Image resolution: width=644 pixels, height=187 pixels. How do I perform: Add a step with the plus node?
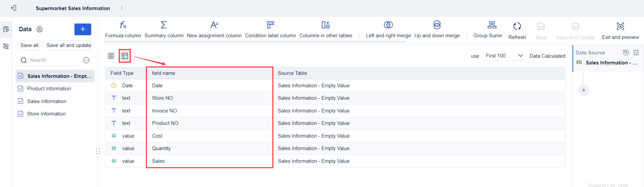click(584, 90)
